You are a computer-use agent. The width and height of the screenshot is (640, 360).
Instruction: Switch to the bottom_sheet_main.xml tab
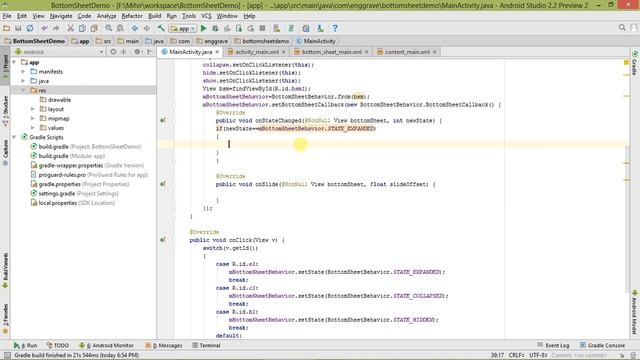[x=331, y=52]
